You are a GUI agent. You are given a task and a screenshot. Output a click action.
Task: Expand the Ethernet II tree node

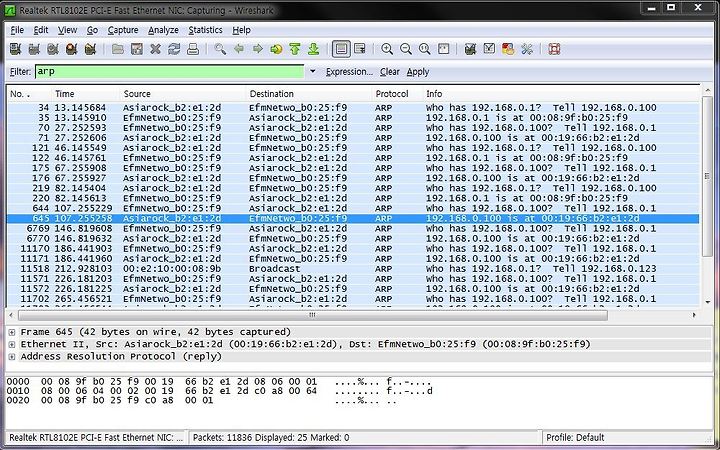coord(11,344)
